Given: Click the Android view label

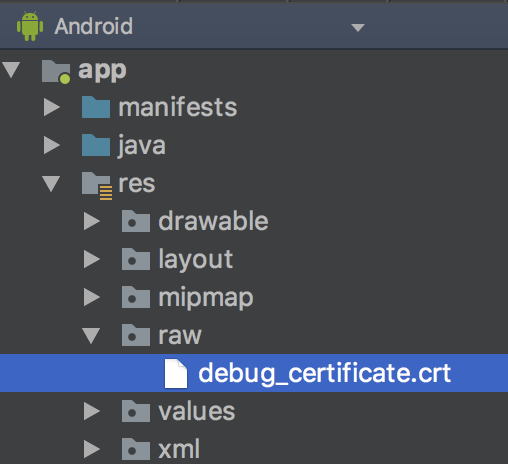Looking at the screenshot, I should pyautogui.click(x=94, y=26).
